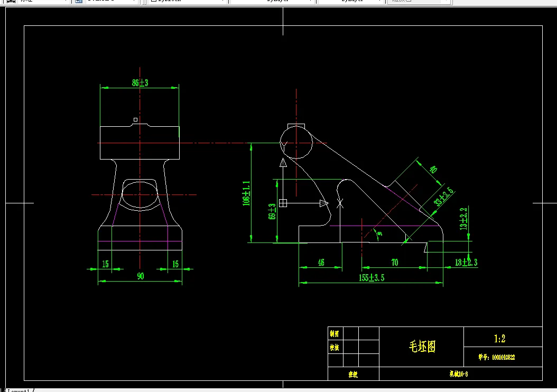This screenshot has width=557, height=392.
Task: Select the 13±2.2 vertical dimension text
Action: pos(463,219)
